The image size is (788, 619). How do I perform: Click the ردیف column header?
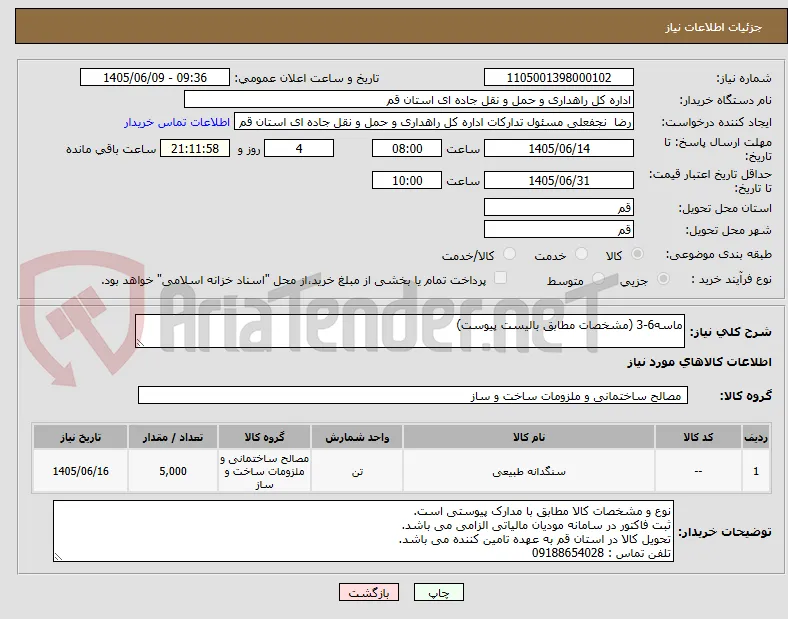[756, 437]
